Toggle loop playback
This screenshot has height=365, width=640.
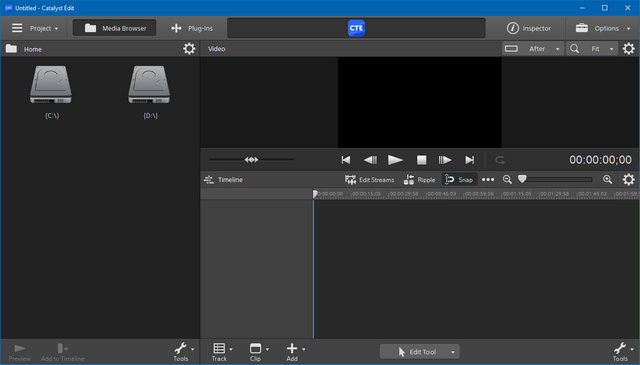click(500, 160)
